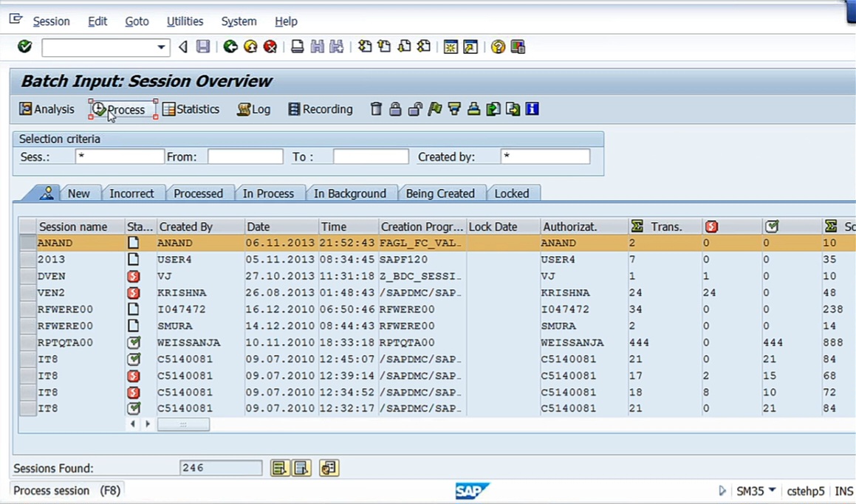Open the Utilities menu
The width and height of the screenshot is (856, 504).
[185, 21]
